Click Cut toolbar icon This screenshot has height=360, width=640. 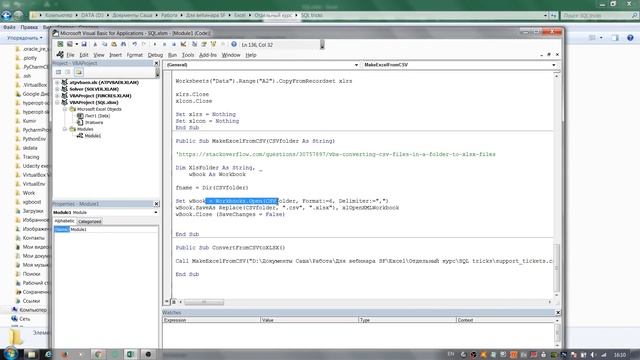tap(95, 44)
